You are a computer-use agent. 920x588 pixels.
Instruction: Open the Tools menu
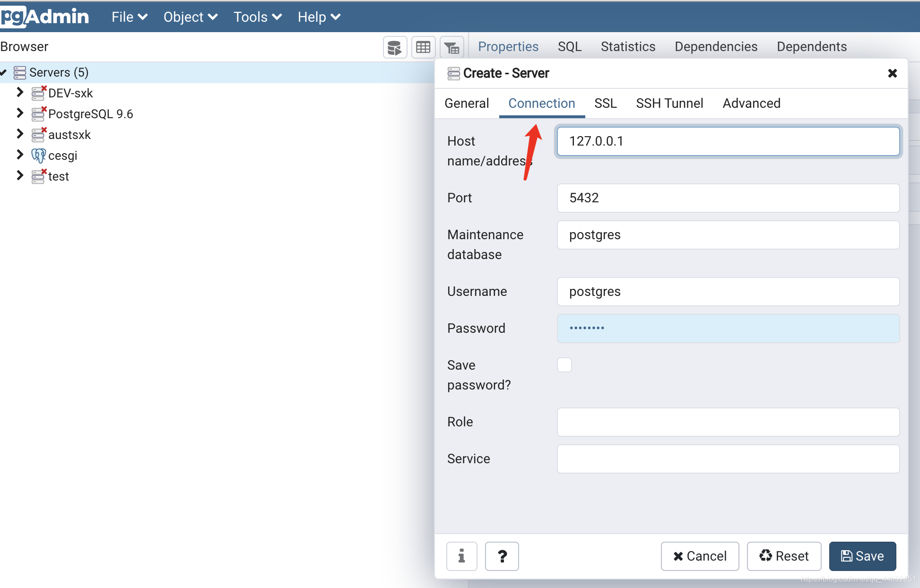coord(257,17)
